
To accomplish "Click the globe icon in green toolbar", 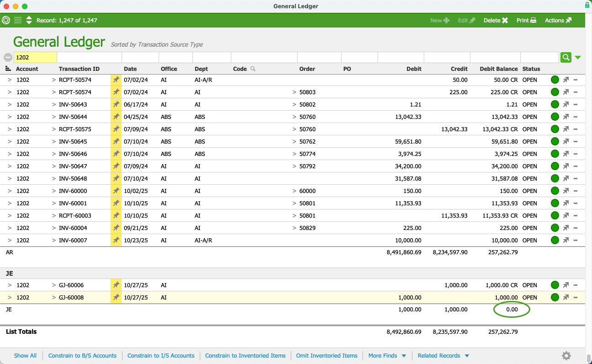I will (6, 20).
